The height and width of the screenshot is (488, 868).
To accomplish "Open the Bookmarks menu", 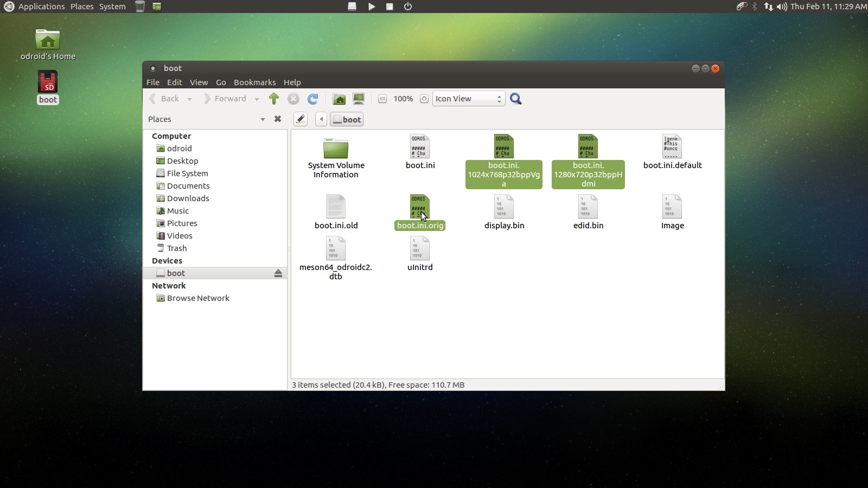I will click(x=255, y=82).
